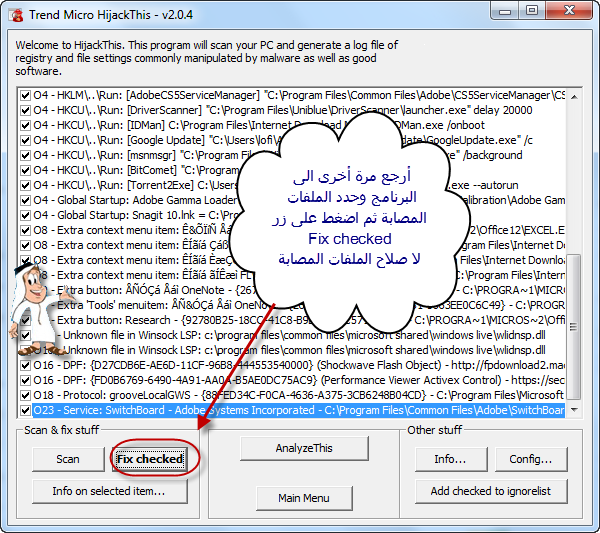The height and width of the screenshot is (533, 600).
Task: Uncheck the Torrent2Exe entry checkbox
Action: click(x=25, y=185)
